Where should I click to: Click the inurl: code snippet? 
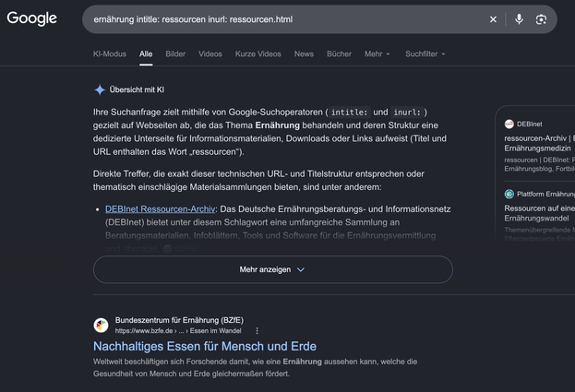pos(407,113)
